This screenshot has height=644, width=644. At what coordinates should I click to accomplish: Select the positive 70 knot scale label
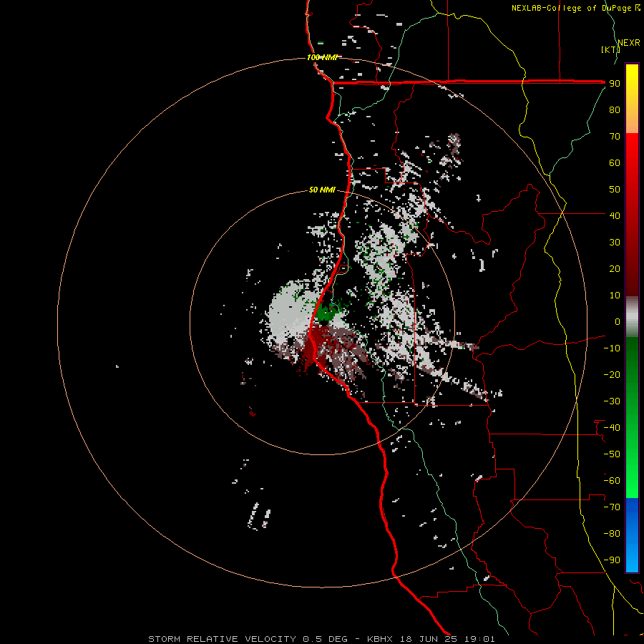coord(615,137)
